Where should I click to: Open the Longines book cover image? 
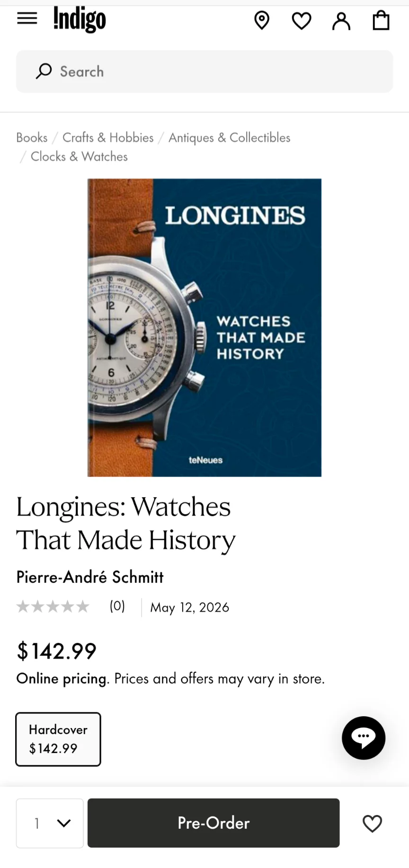tap(204, 327)
